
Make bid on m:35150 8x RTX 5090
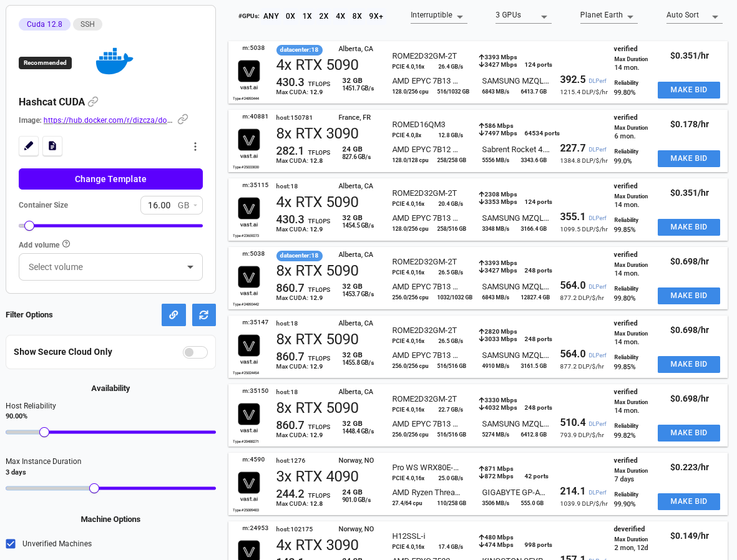coord(688,433)
